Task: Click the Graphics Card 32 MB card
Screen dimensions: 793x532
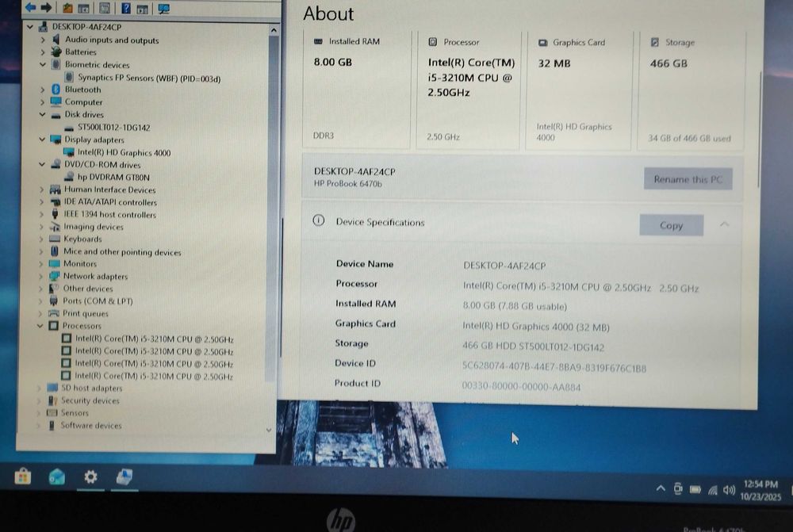Action: pyautogui.click(x=578, y=90)
